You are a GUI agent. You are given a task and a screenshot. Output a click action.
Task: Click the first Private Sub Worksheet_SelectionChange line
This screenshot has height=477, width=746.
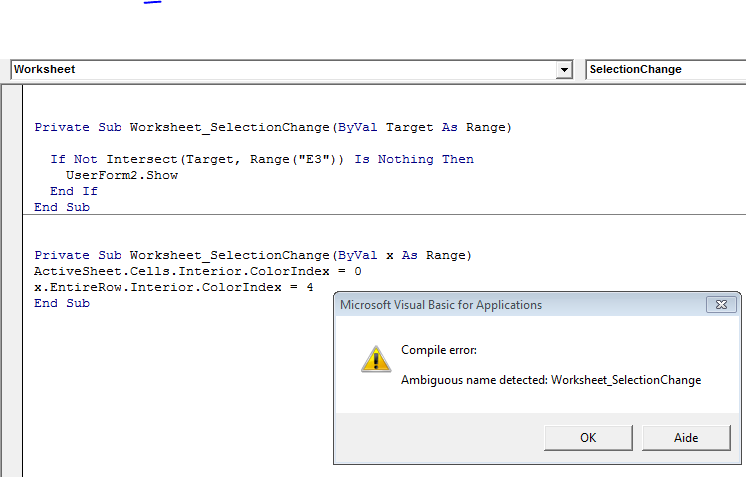coord(273,127)
